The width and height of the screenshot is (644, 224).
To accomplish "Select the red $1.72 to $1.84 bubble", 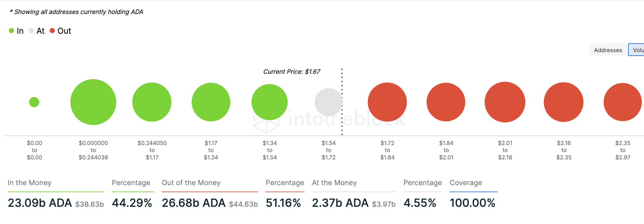I will tap(387, 102).
